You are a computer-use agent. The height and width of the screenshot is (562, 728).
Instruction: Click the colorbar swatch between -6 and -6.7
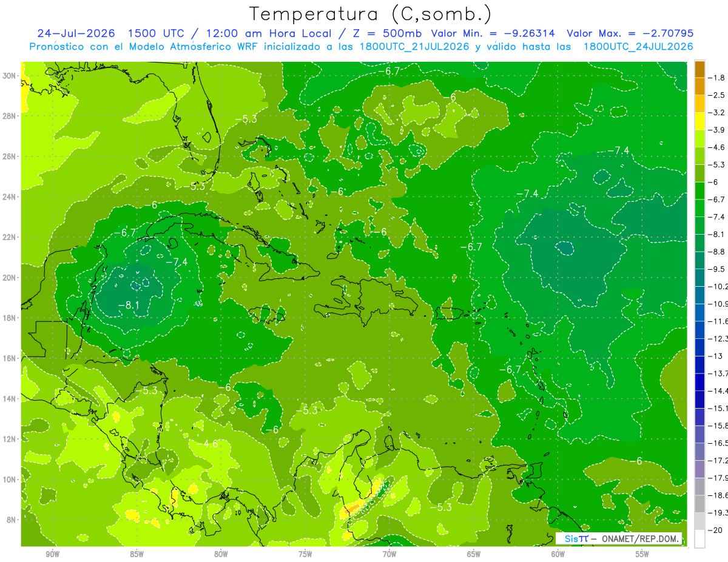pyautogui.click(x=699, y=191)
